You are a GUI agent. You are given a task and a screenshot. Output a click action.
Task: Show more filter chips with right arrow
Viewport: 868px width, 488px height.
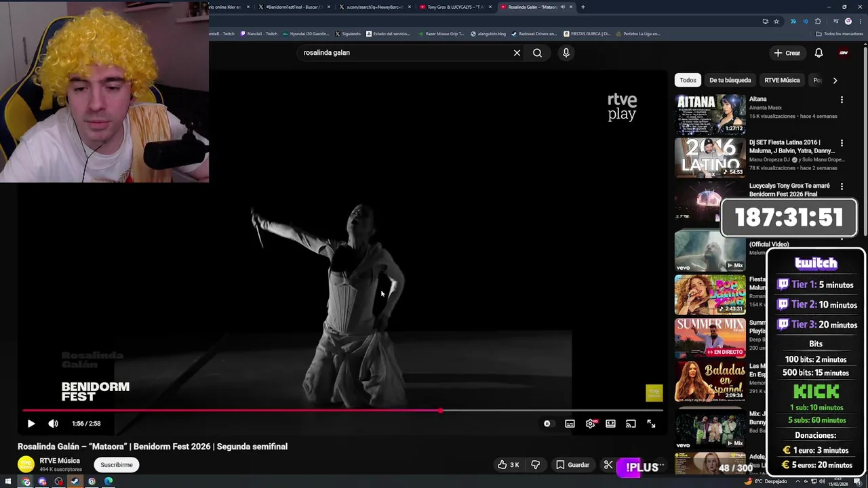tap(835, 80)
